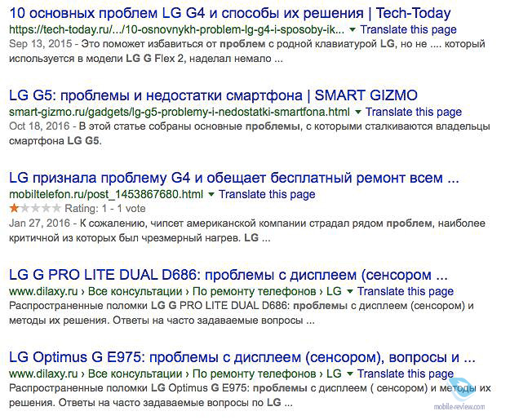510x420 pixels.
Task: Open LG G PRO LITE DUAL D686 result
Action: (x=228, y=275)
